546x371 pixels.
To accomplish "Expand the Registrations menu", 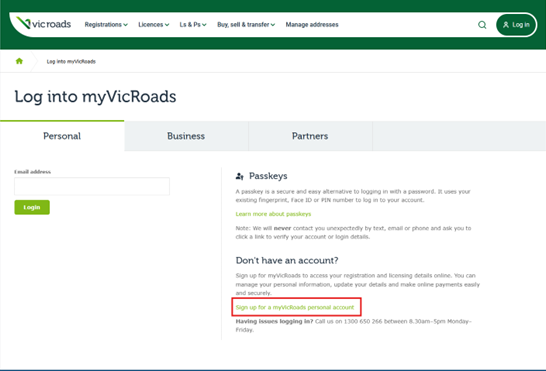I will click(106, 24).
